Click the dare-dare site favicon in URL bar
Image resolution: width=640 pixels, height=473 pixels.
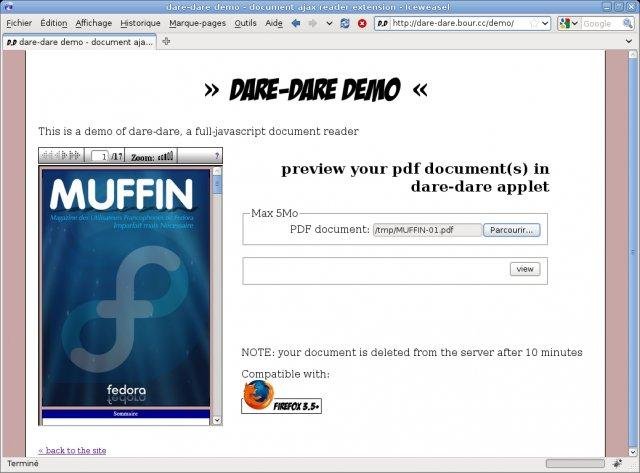(382, 24)
